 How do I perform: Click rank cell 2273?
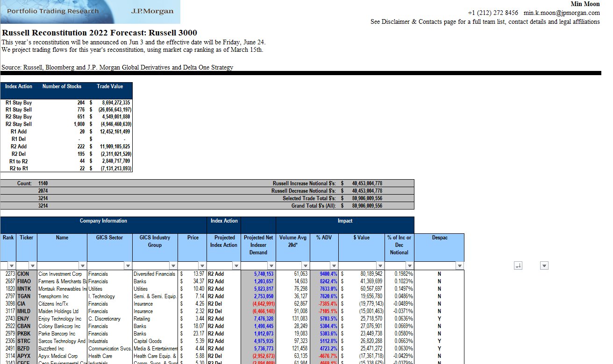(8, 274)
